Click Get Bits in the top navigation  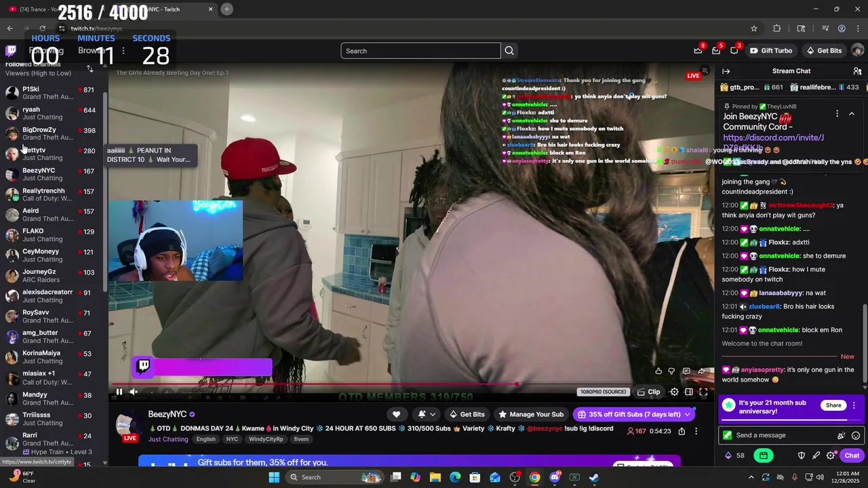click(x=823, y=51)
